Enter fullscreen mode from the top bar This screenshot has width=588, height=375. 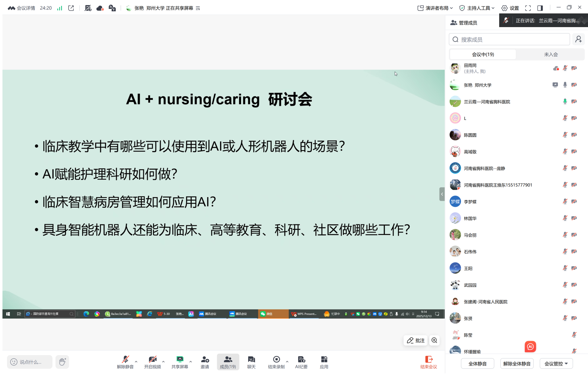(528, 8)
